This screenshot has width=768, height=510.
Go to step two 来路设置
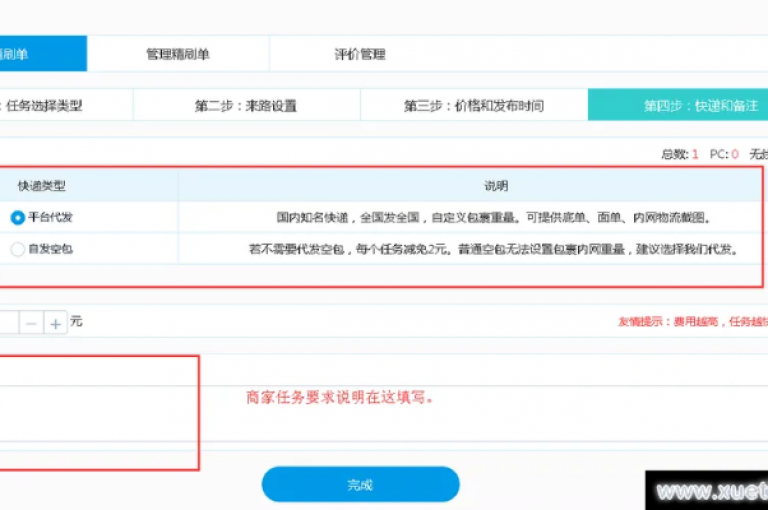(246, 105)
